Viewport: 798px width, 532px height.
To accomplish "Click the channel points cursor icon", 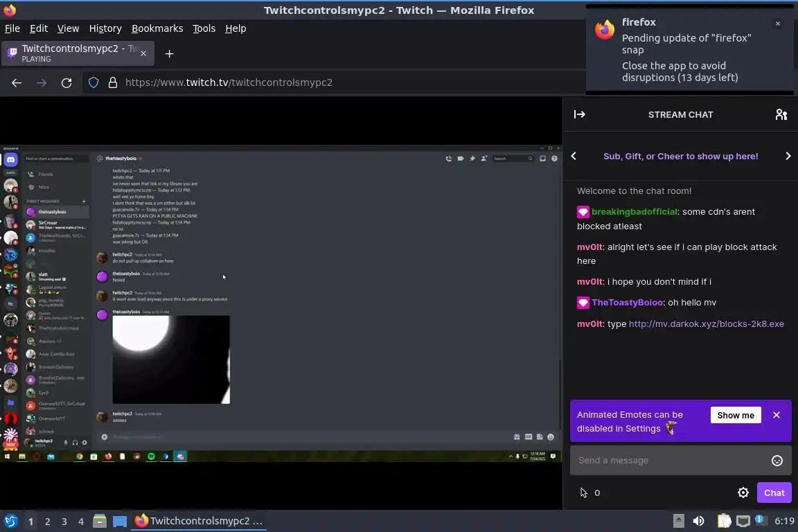I will tap(583, 493).
